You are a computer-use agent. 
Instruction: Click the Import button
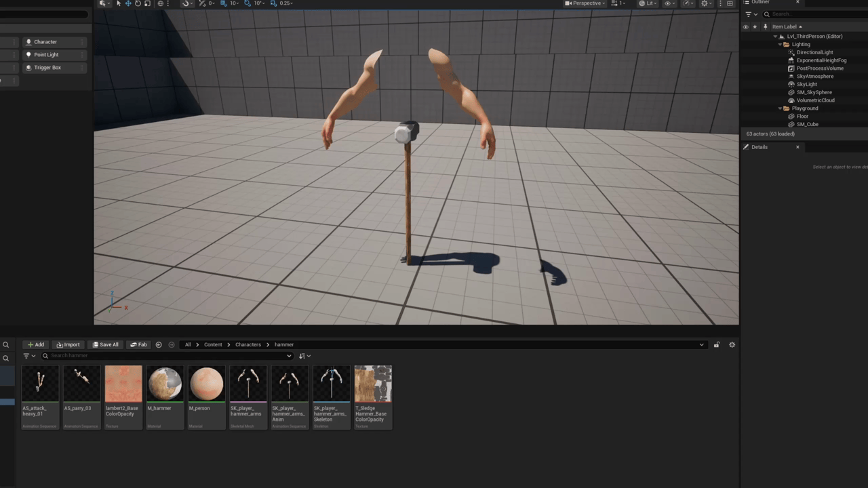click(68, 344)
